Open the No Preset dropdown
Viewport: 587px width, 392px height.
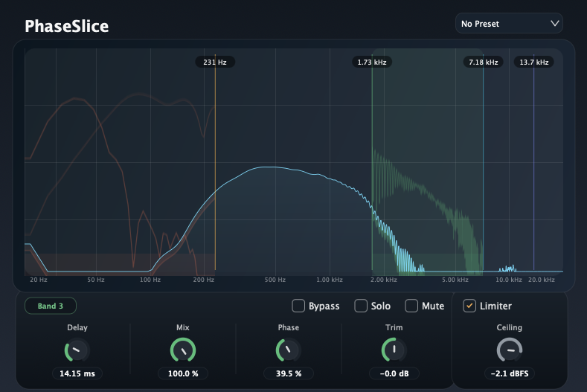509,24
